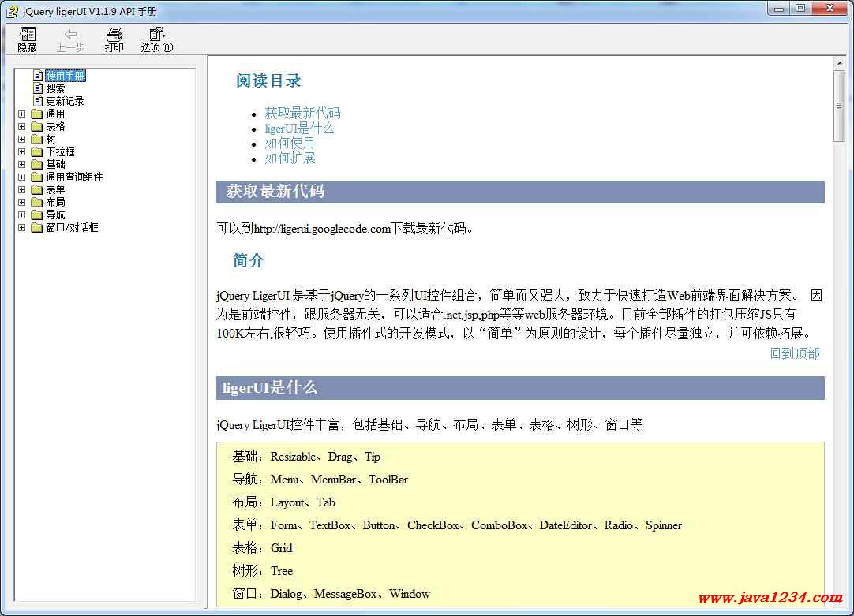This screenshot has width=854, height=616.
Task: Click the 打印 (Print) toolbar icon
Action: tap(114, 35)
